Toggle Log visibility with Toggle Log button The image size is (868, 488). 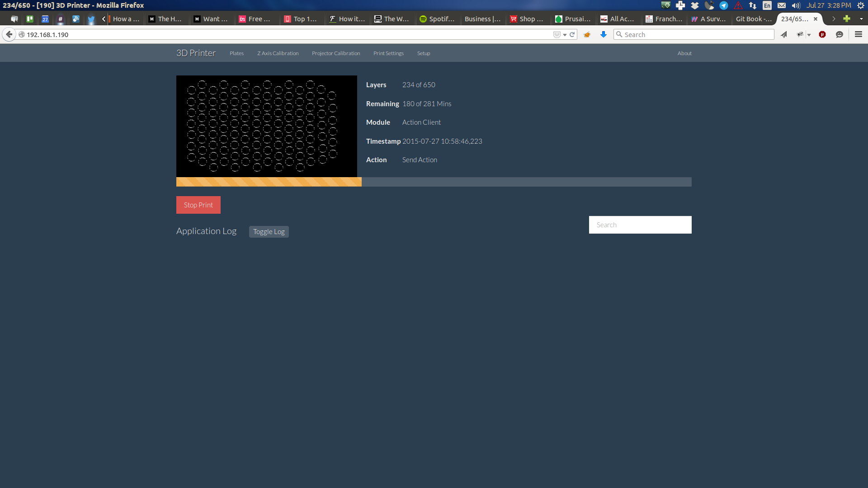pos(269,231)
